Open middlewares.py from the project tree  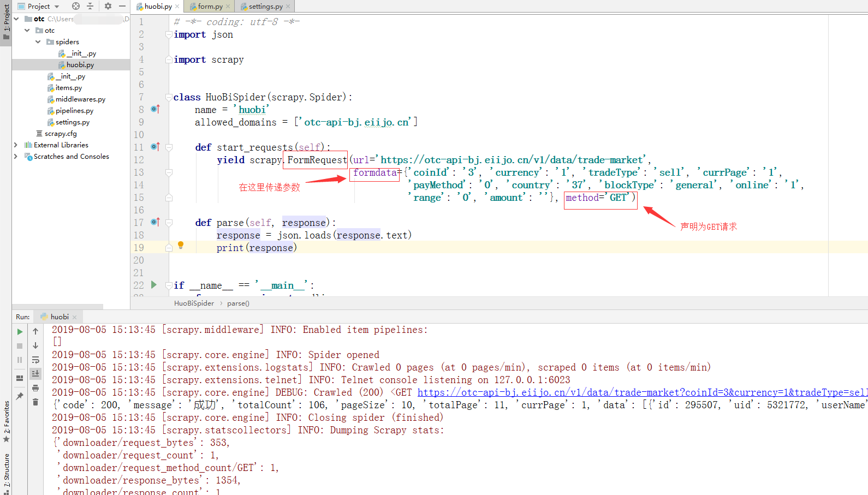[x=76, y=99]
